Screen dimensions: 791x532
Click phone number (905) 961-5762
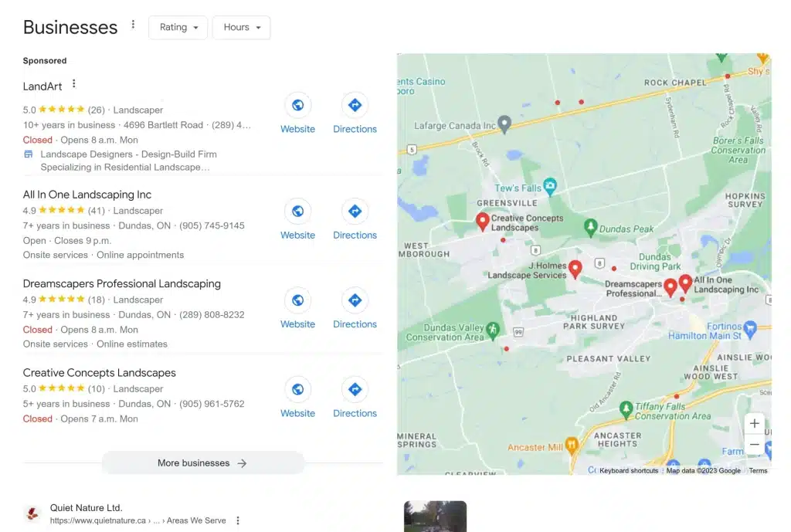click(x=212, y=404)
